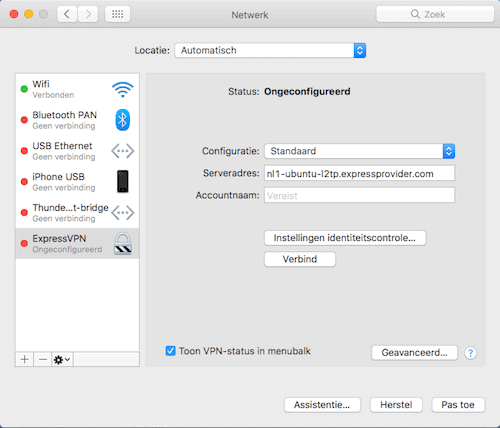Click the Zoek search field

(435, 14)
